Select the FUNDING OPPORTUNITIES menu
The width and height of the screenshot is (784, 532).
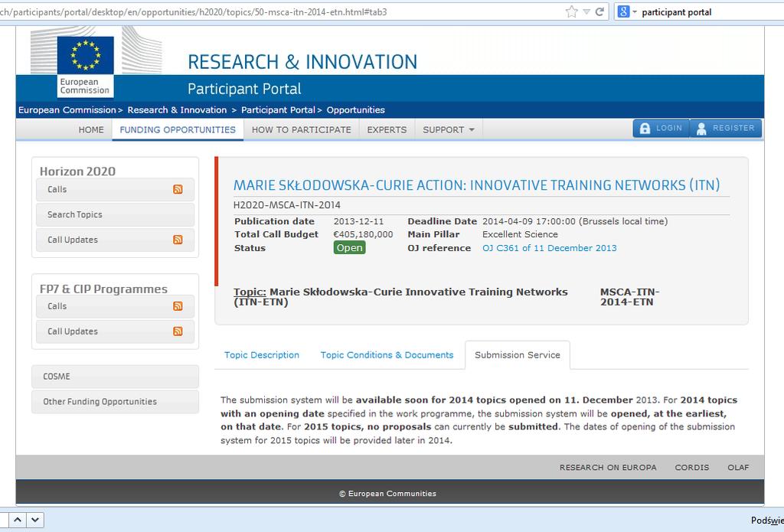tap(178, 130)
